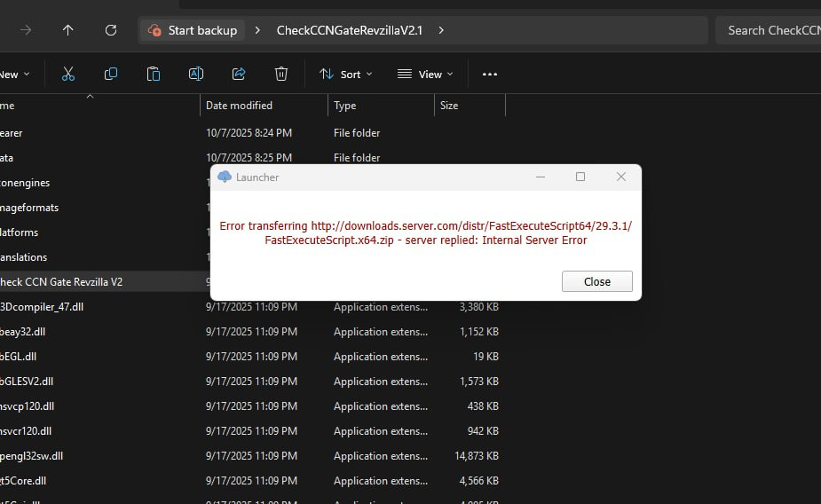Click the Copy icon in toolbar
The height and width of the screenshot is (504, 821).
tap(111, 75)
